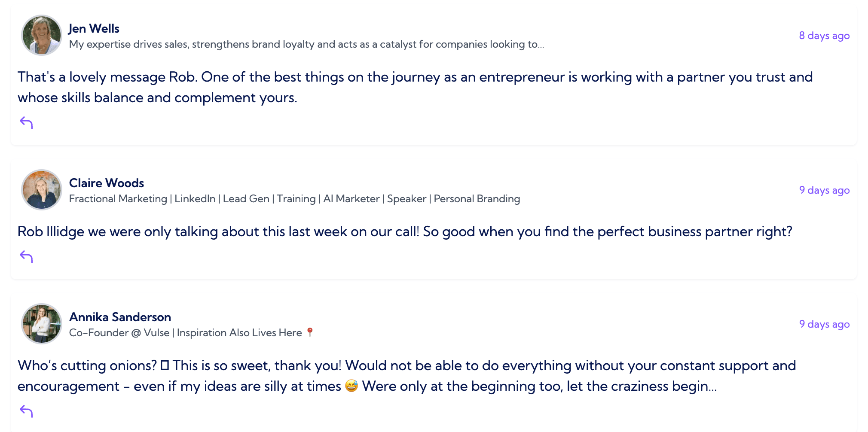Select the Annika Sanderson name
868x432 pixels.
click(120, 317)
